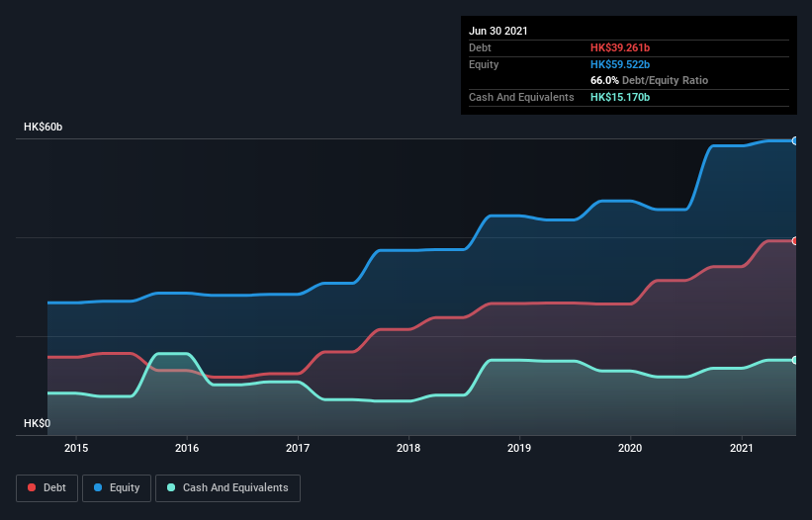Click the 2019 x-axis label
Screen dimensions: 812x520
(x=519, y=448)
